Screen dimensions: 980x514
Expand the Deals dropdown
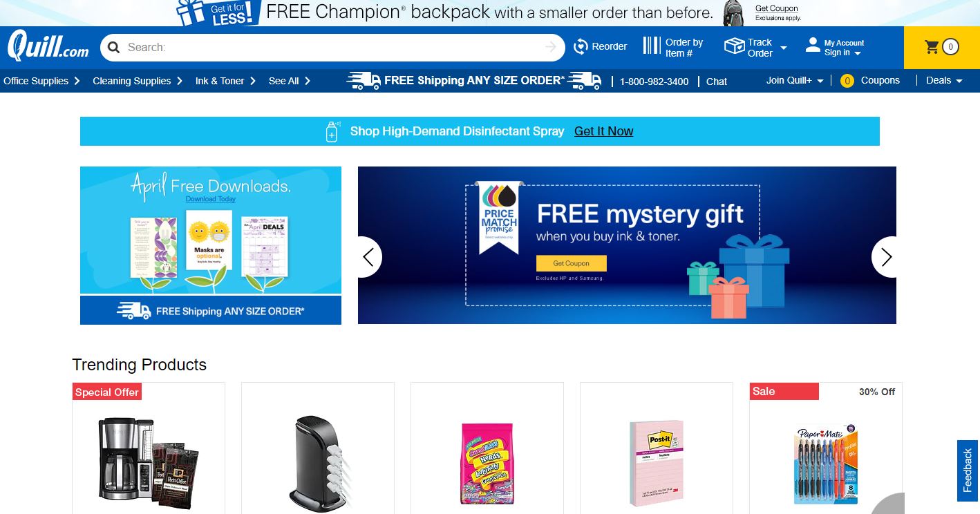point(944,81)
